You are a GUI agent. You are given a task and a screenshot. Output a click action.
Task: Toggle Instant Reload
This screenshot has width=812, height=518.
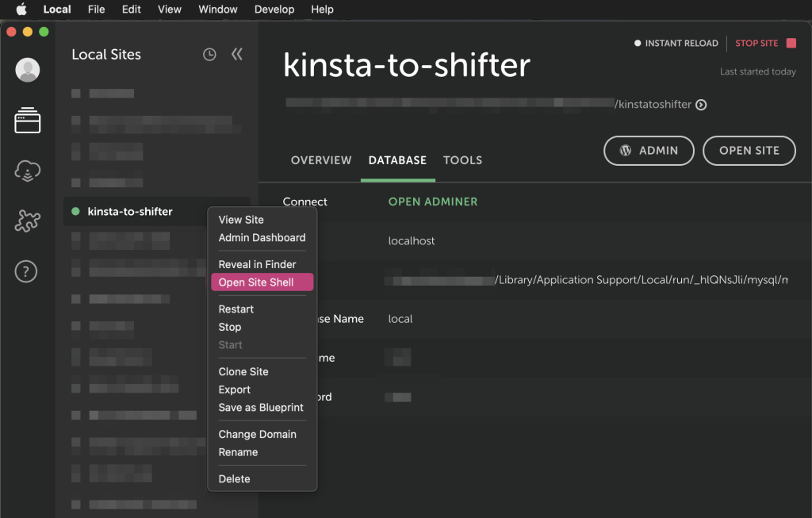676,43
